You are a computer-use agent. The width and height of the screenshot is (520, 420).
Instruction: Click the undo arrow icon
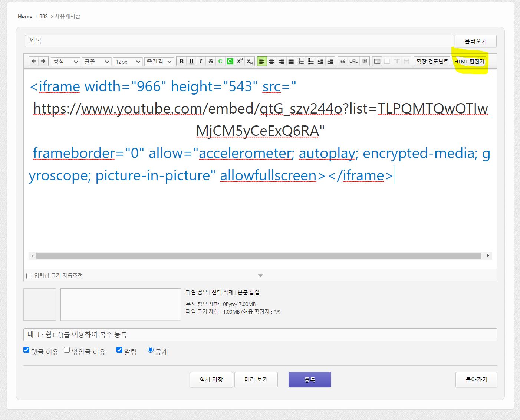(x=34, y=61)
